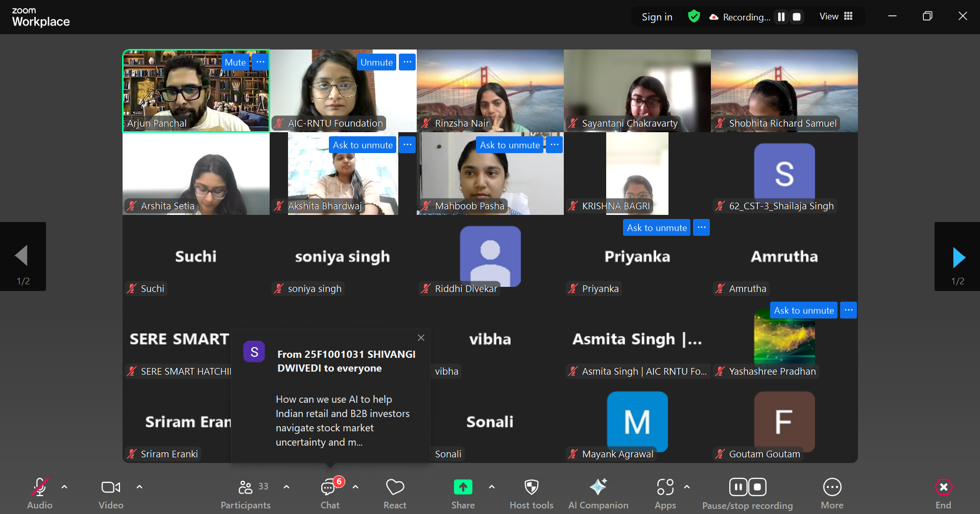Expand audio settings arrow beside Audio
The image size is (980, 514).
click(x=64, y=487)
